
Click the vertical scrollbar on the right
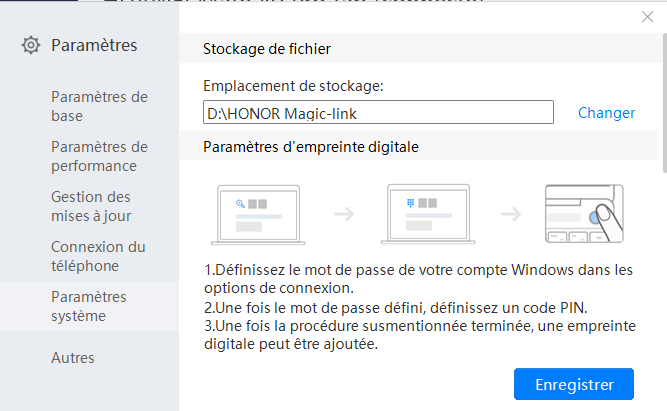[x=664, y=100]
